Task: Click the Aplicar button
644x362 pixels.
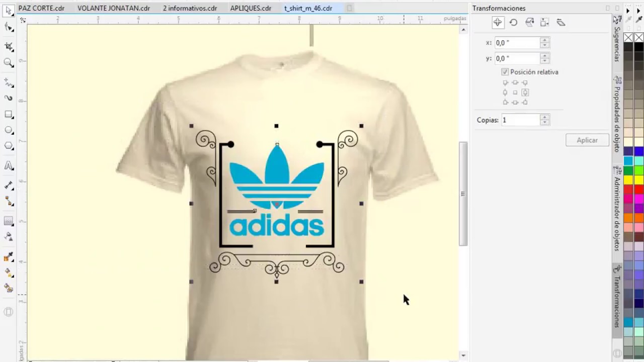Action: point(587,140)
